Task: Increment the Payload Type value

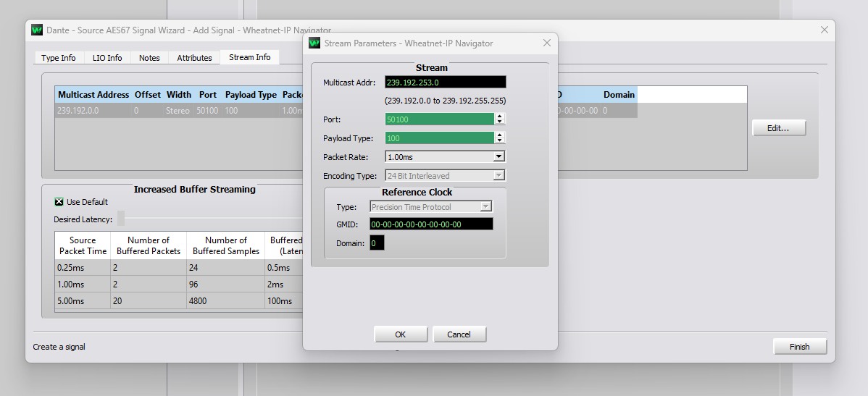Action: (500, 135)
